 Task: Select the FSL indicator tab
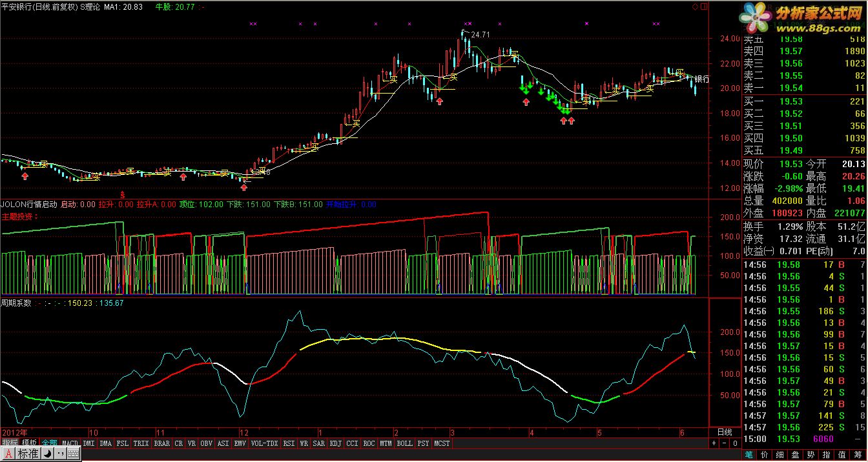122,443
